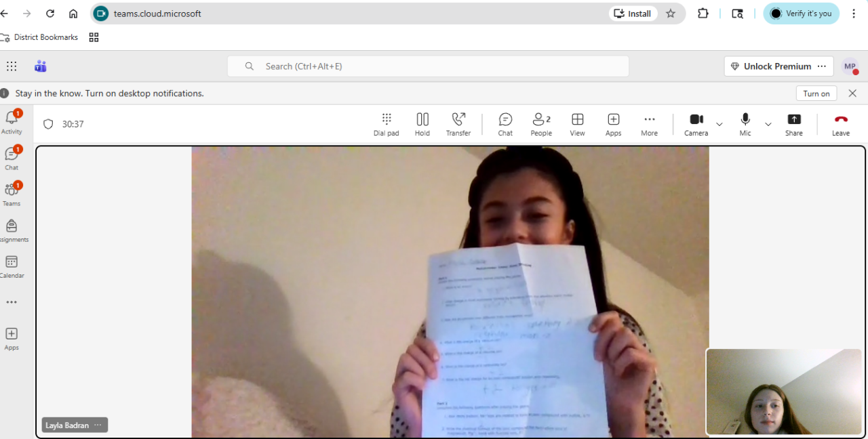This screenshot has width=868, height=439.
Task: Click the self-view video thumbnail
Action: pos(784,391)
